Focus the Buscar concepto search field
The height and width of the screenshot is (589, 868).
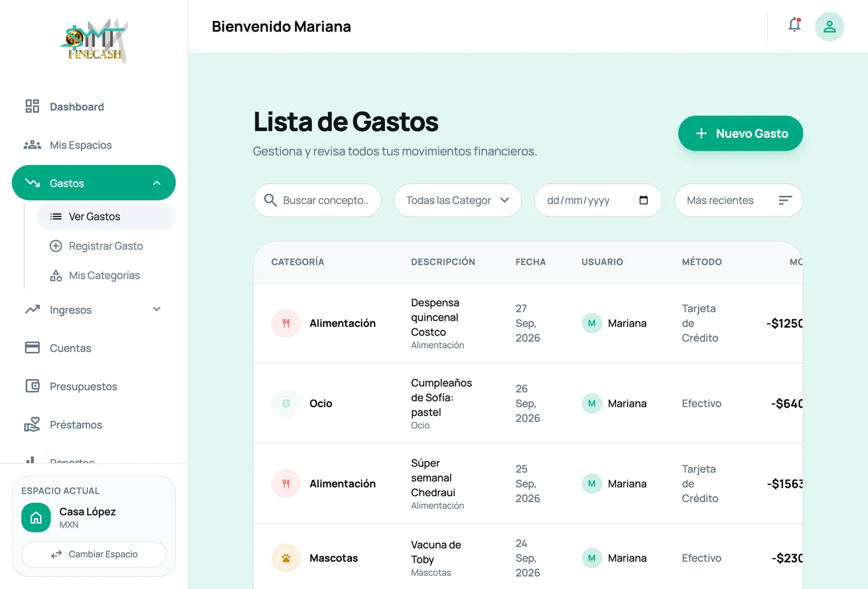317,200
